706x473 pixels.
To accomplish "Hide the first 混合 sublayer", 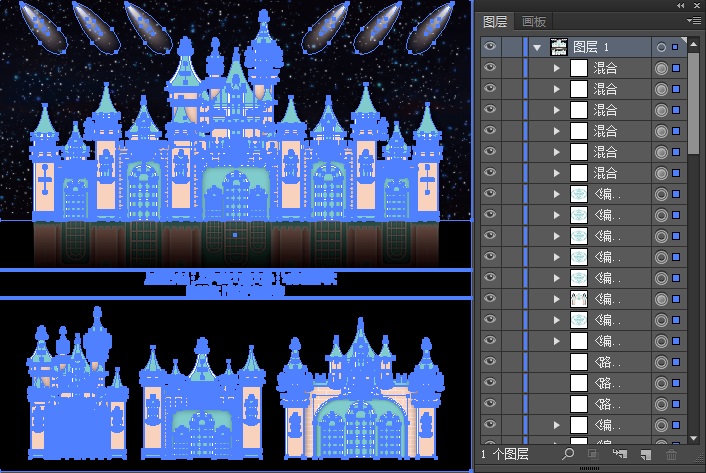I will pos(490,68).
